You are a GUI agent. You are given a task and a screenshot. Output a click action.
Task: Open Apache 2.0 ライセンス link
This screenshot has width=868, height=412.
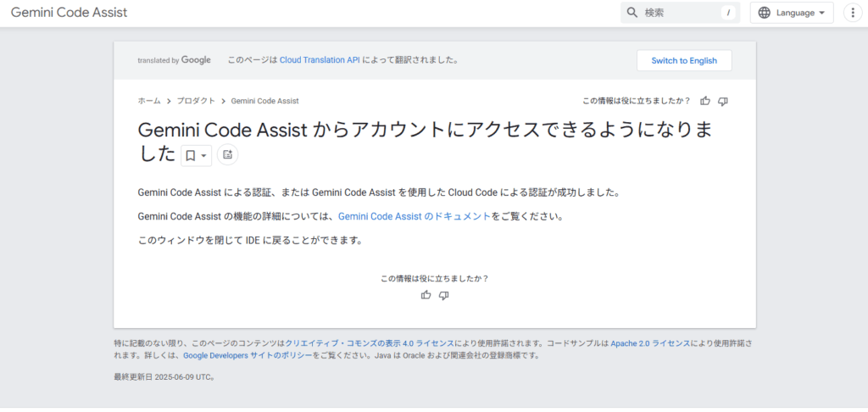coord(650,343)
